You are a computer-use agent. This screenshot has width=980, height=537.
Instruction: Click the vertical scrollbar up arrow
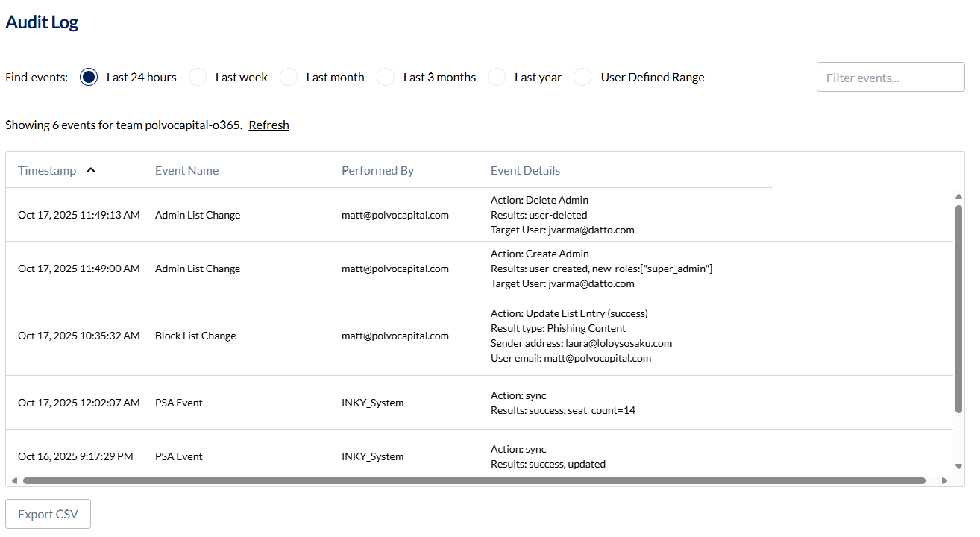tap(958, 197)
